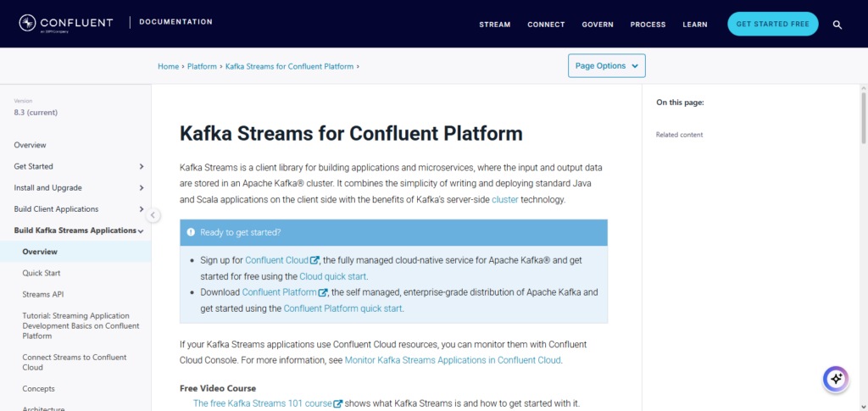Open the LEARN menu
This screenshot has height=411, width=868.
(695, 25)
